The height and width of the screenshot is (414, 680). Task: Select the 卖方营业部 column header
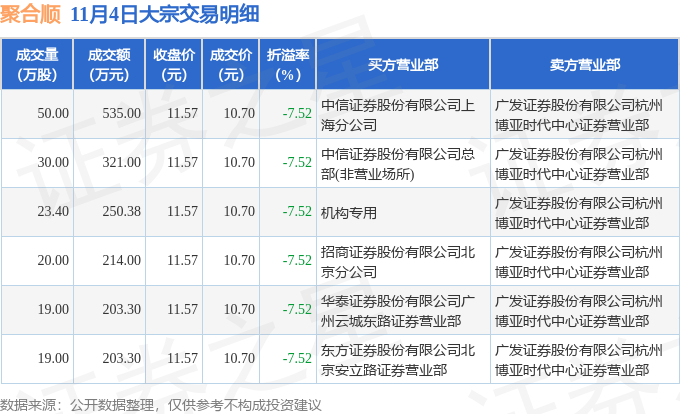point(585,65)
